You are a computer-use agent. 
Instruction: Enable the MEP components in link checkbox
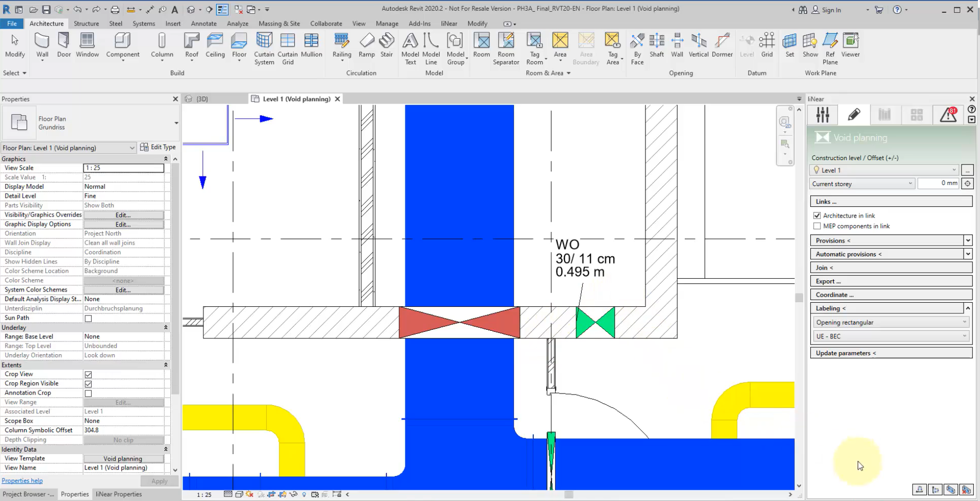pyautogui.click(x=817, y=226)
